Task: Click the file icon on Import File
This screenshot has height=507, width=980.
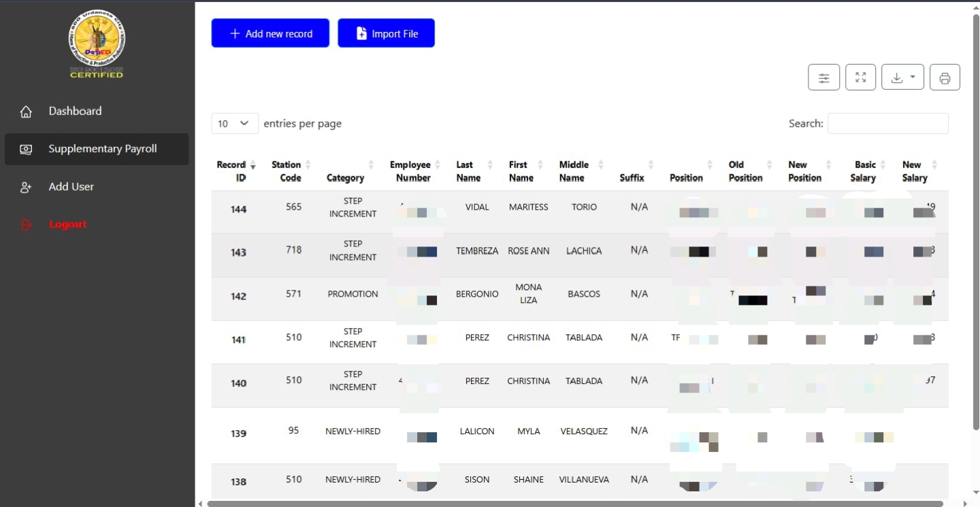Action: tap(361, 33)
